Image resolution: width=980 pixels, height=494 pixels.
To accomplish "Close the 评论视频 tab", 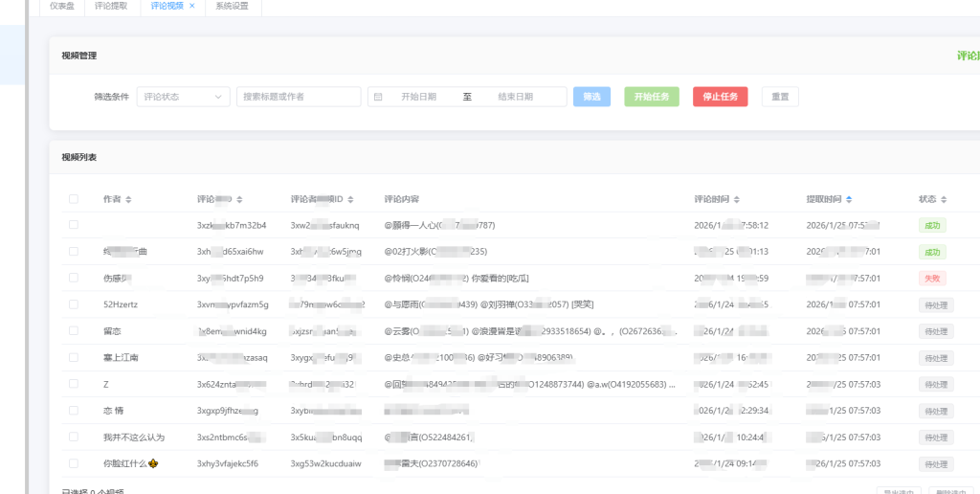I will click(x=191, y=6).
